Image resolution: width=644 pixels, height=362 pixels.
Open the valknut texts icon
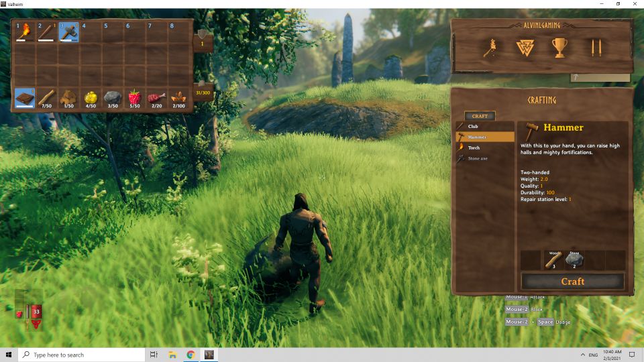525,48
